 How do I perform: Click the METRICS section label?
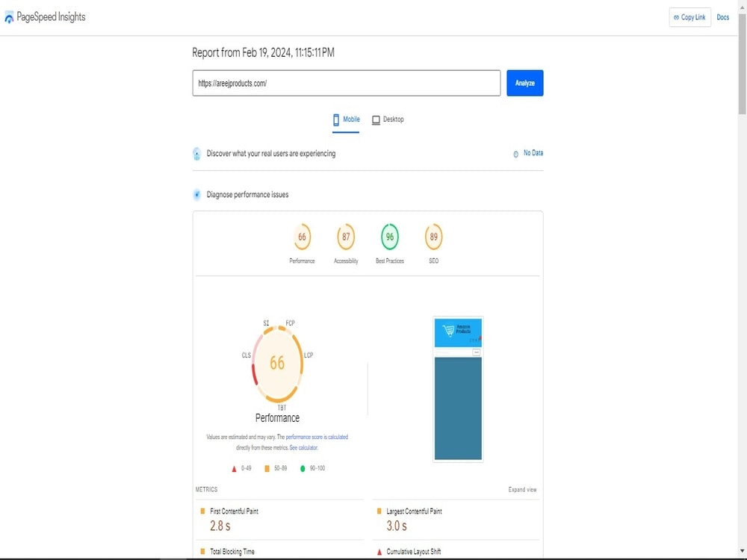point(206,490)
